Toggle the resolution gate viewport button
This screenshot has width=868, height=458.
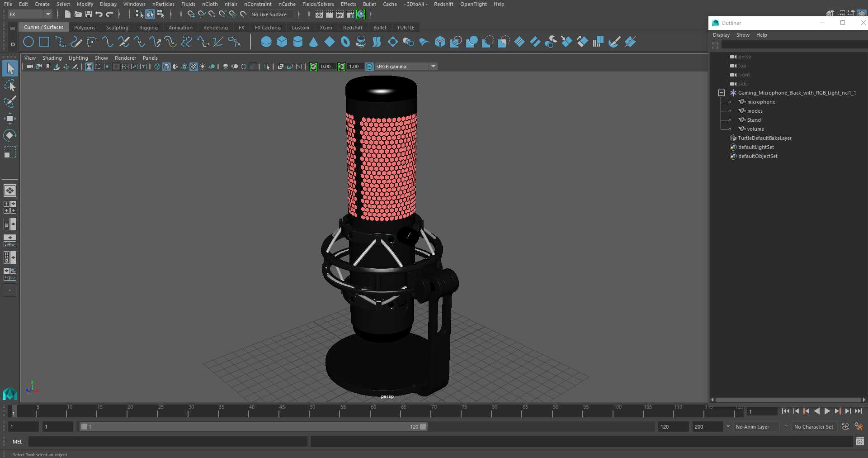pyautogui.click(x=107, y=67)
